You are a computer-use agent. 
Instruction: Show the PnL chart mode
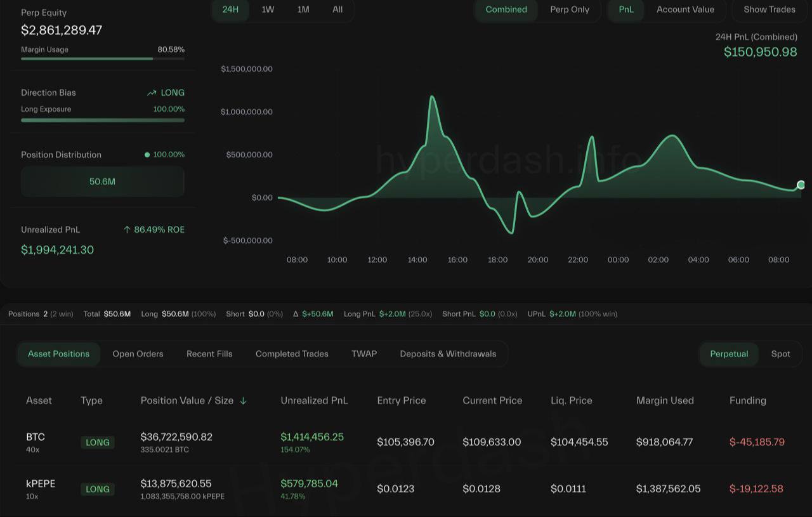coord(626,10)
